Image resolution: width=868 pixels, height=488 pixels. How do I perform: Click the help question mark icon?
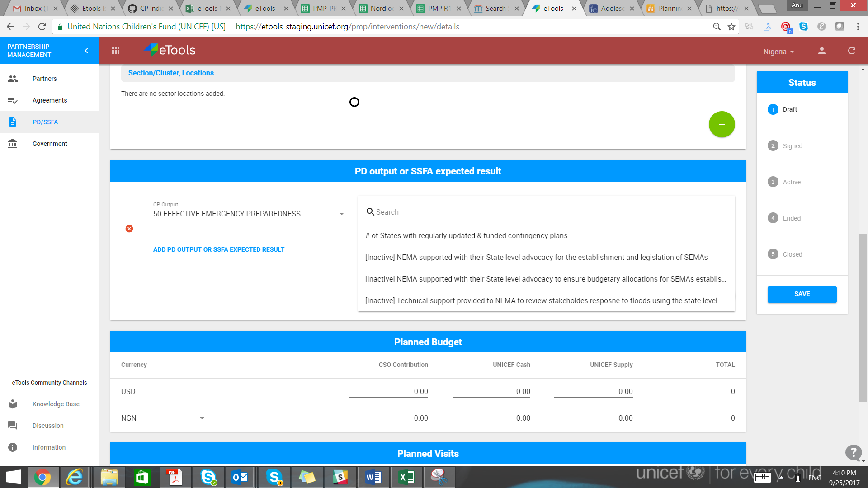[853, 453]
